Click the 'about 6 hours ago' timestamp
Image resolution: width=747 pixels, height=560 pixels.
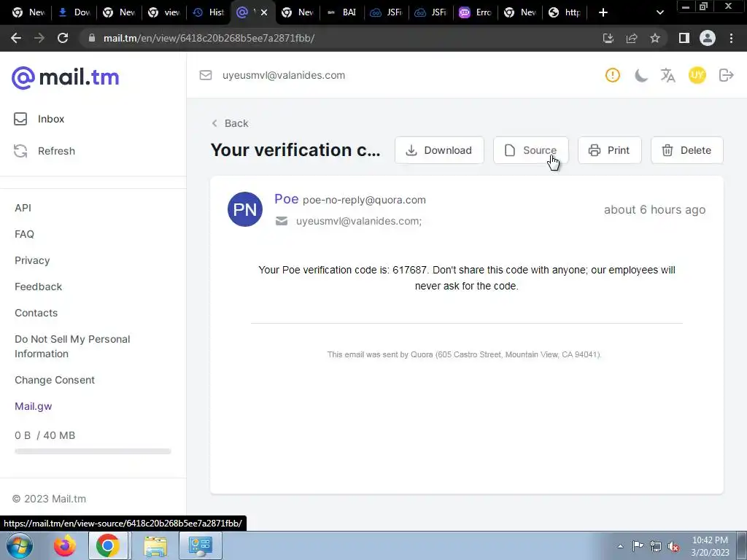(x=654, y=209)
